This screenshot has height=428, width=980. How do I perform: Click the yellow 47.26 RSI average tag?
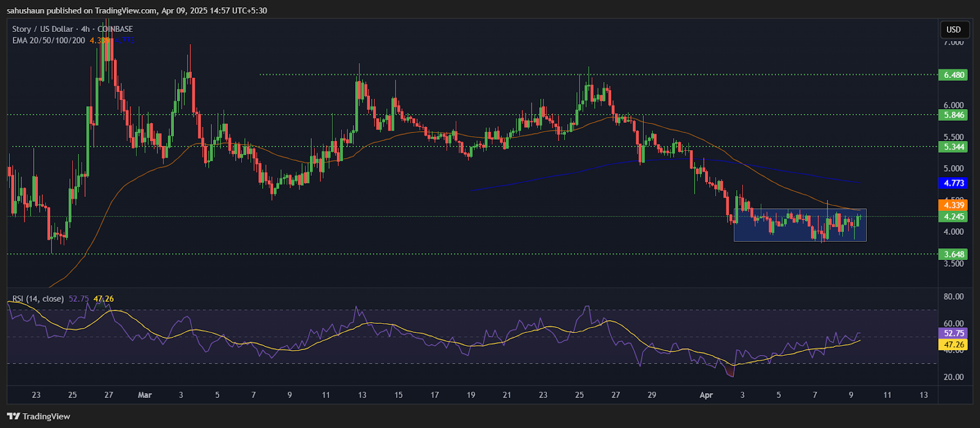(954, 345)
